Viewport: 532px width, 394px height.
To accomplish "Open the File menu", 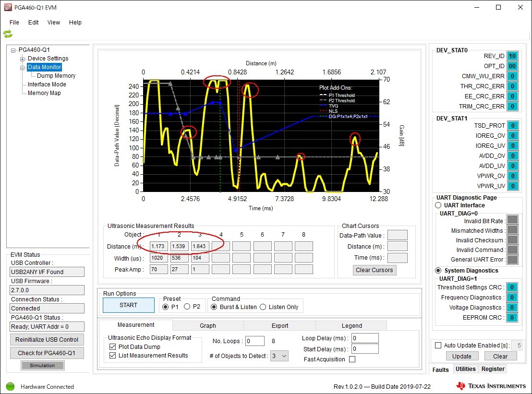I will point(14,23).
